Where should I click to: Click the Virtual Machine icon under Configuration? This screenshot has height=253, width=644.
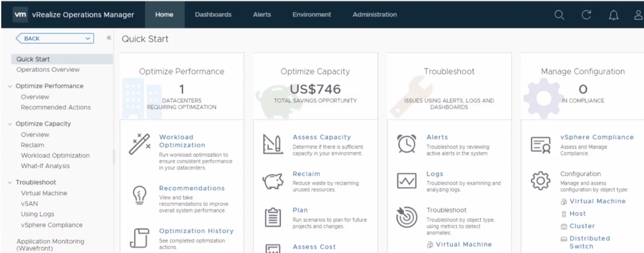pyautogui.click(x=564, y=202)
